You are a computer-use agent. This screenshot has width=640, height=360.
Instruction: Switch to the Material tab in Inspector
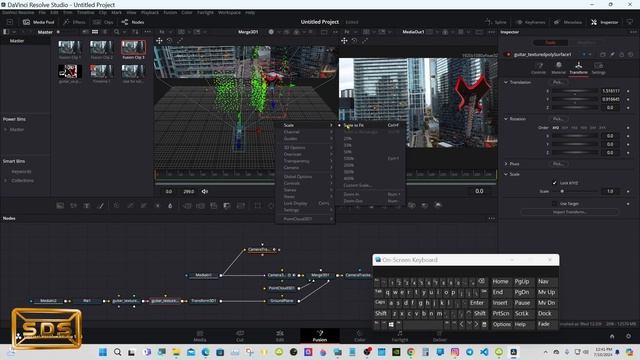click(558, 68)
